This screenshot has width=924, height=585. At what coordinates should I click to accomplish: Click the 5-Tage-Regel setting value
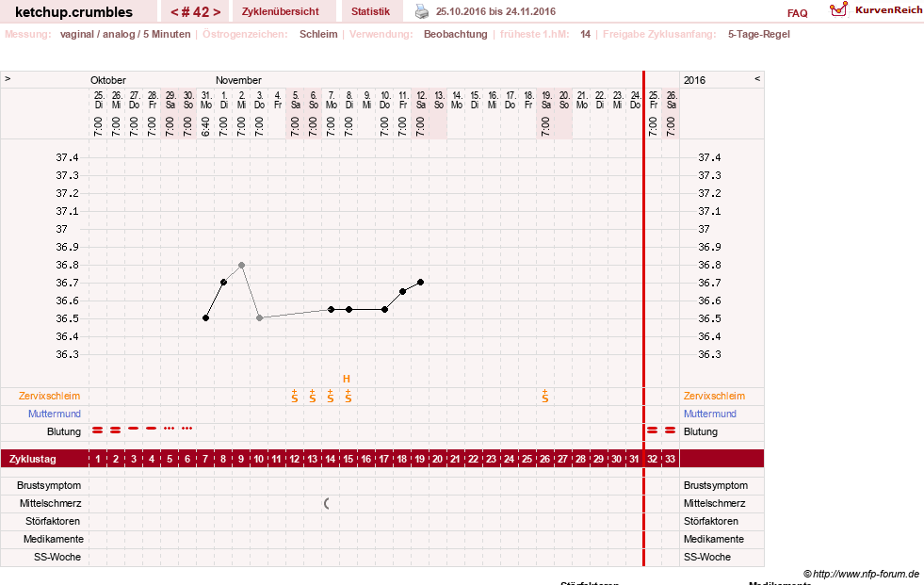point(759,34)
